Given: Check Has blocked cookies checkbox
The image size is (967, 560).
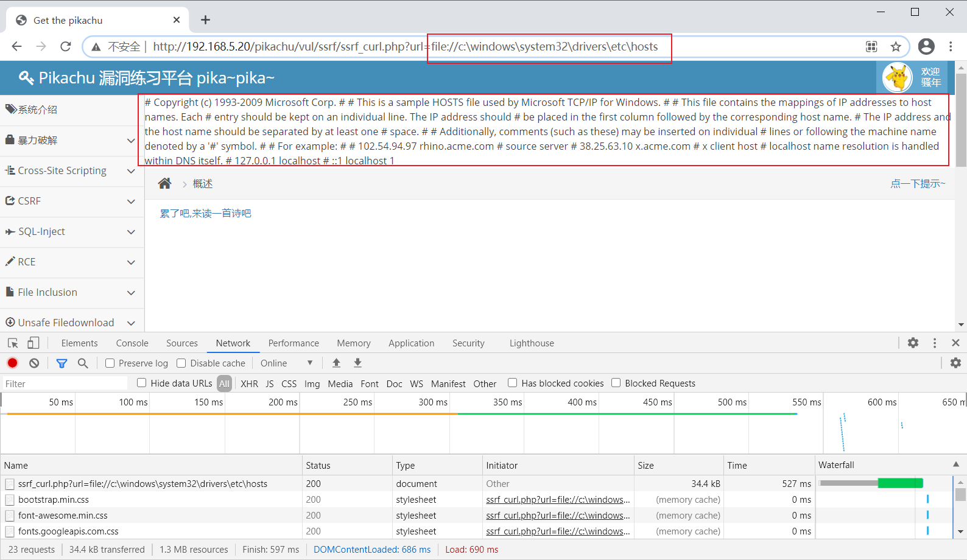Looking at the screenshot, I should pyautogui.click(x=512, y=383).
